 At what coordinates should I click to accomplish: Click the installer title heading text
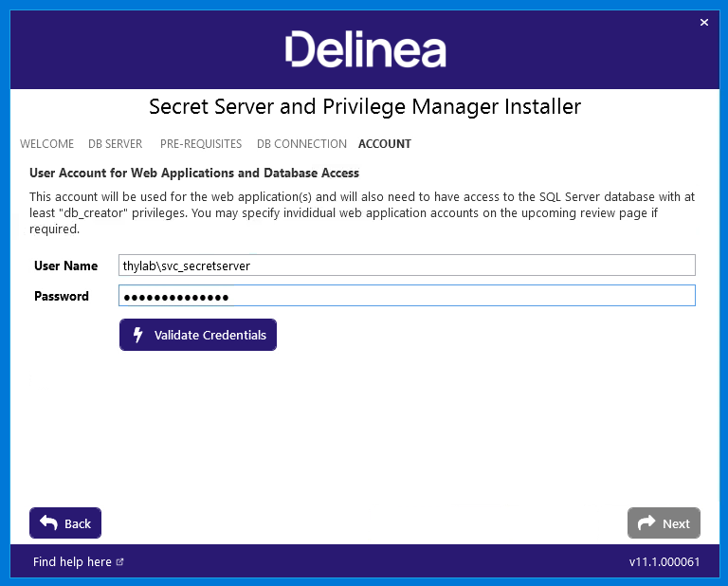click(x=365, y=107)
